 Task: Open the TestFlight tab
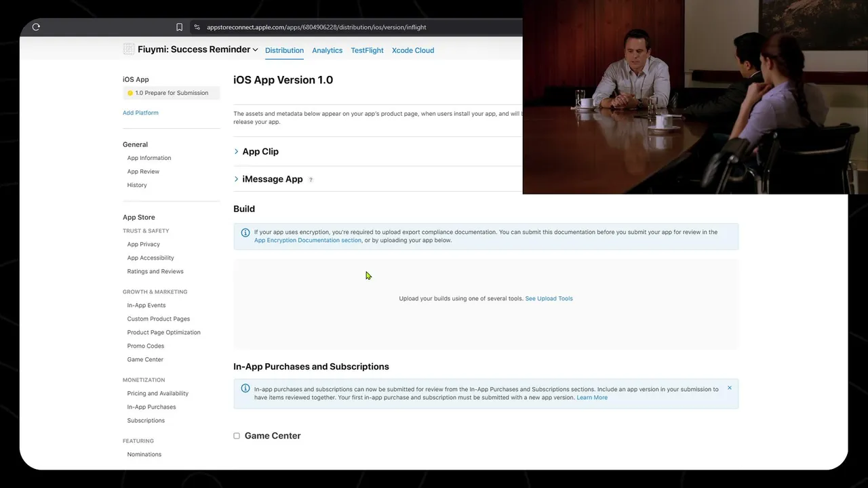tap(367, 50)
